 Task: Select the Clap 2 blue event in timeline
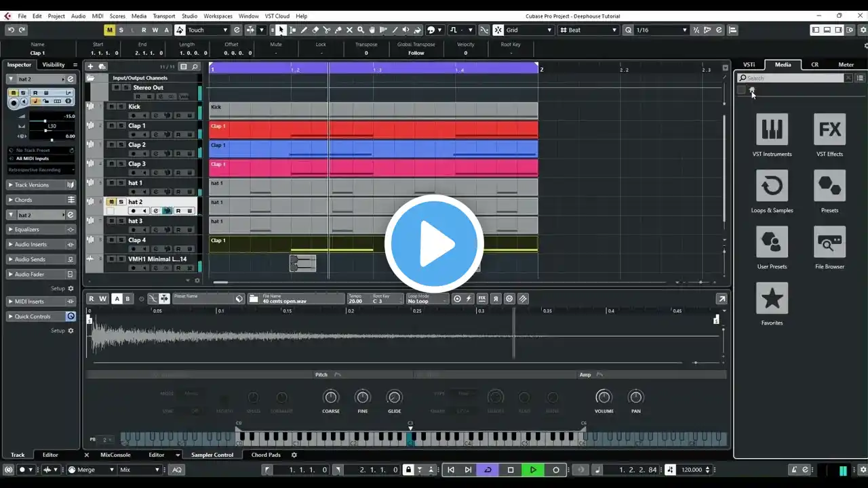click(x=374, y=148)
